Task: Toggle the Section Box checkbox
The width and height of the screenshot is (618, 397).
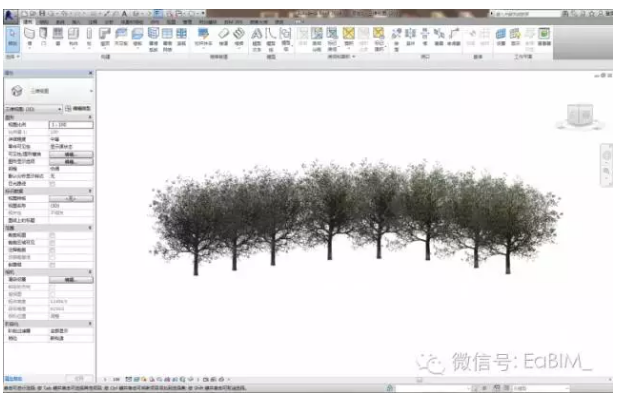Action: [x=52, y=265]
